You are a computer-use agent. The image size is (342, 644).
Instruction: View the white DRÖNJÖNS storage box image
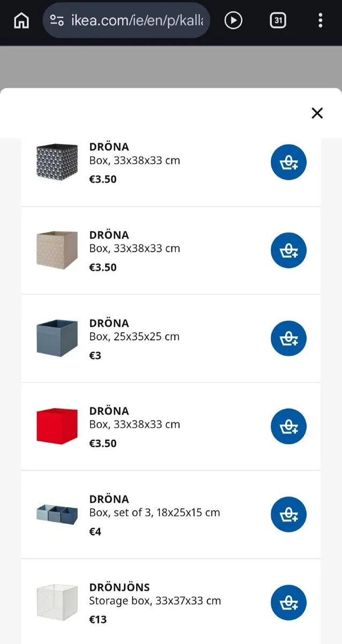[x=57, y=603]
